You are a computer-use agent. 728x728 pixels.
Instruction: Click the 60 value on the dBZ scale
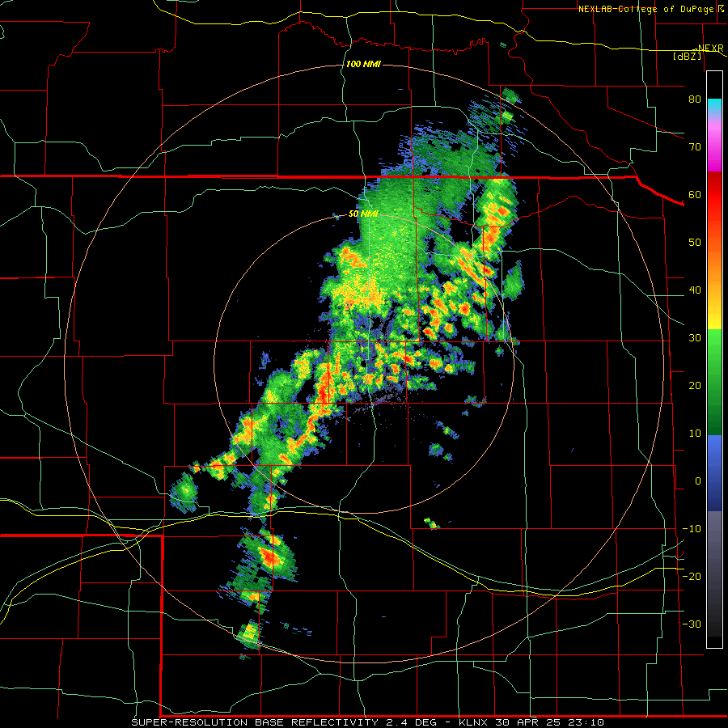click(695, 194)
